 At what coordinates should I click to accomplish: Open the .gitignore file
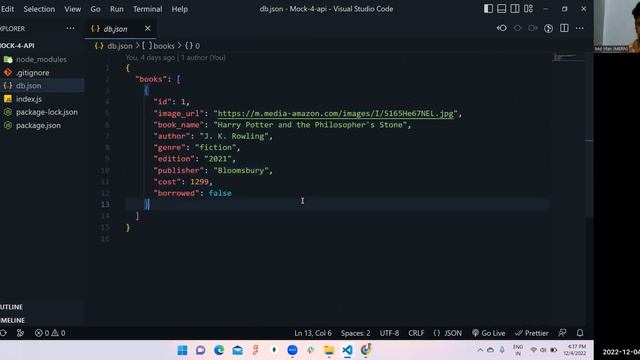(42, 73)
